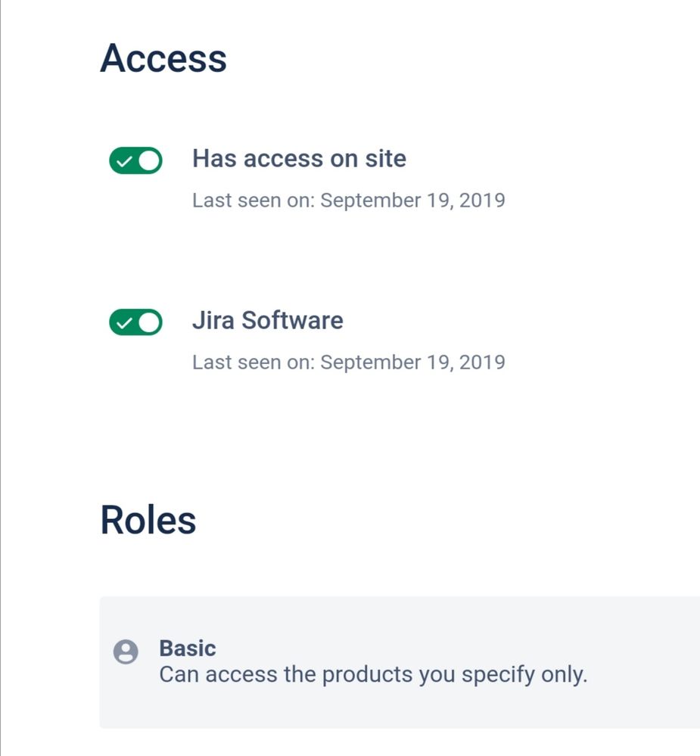
Task: Click the Roles section title
Action: point(148,519)
